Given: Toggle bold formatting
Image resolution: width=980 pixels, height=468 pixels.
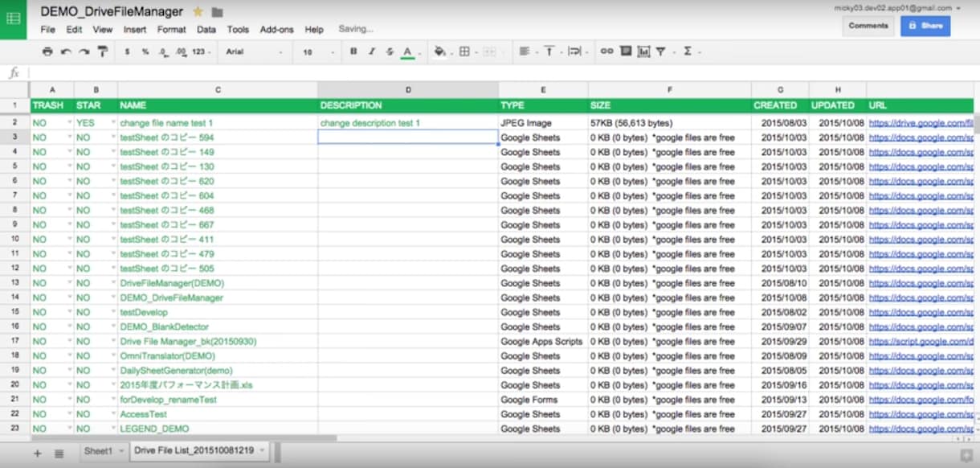Looking at the screenshot, I should pos(353,51).
